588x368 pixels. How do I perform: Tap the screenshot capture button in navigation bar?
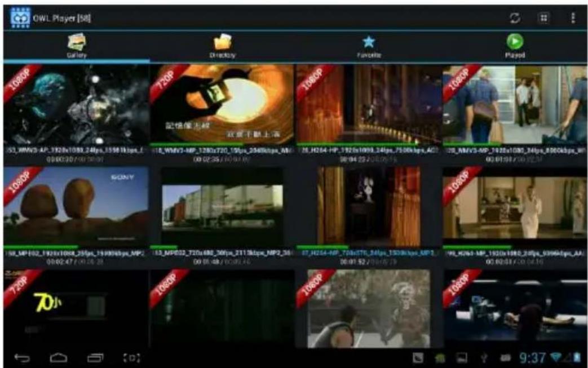[x=131, y=358]
